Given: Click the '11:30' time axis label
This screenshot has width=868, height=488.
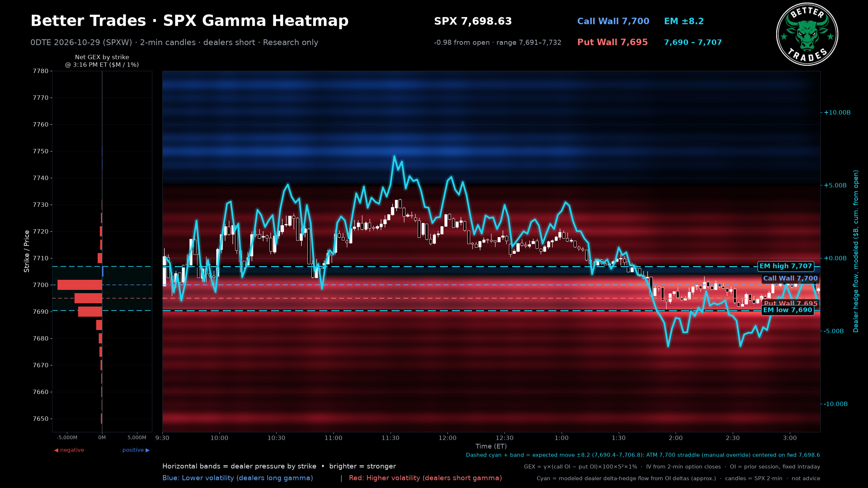Looking at the screenshot, I should (x=391, y=438).
